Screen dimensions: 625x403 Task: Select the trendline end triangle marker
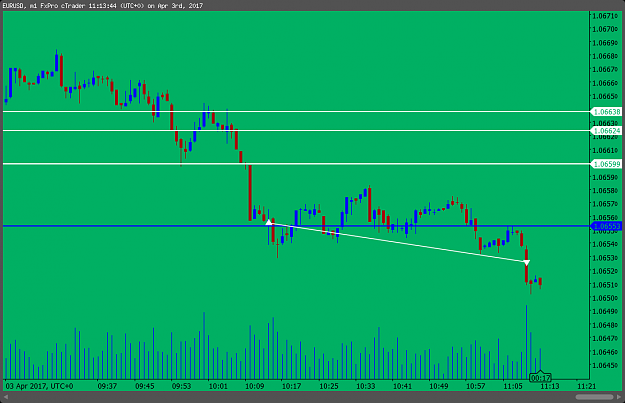click(x=527, y=263)
